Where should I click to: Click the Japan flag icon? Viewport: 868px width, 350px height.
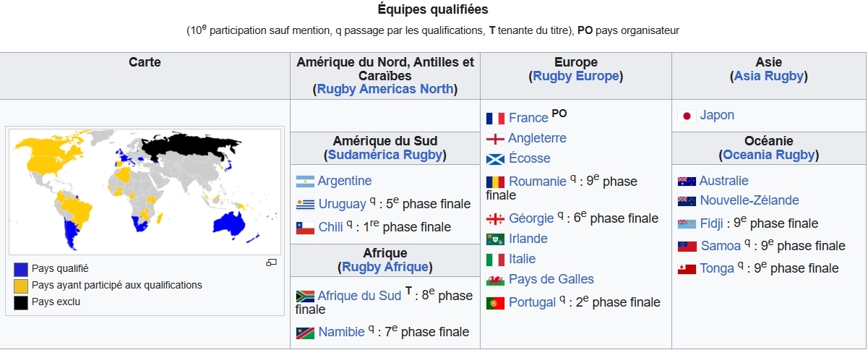tap(687, 116)
